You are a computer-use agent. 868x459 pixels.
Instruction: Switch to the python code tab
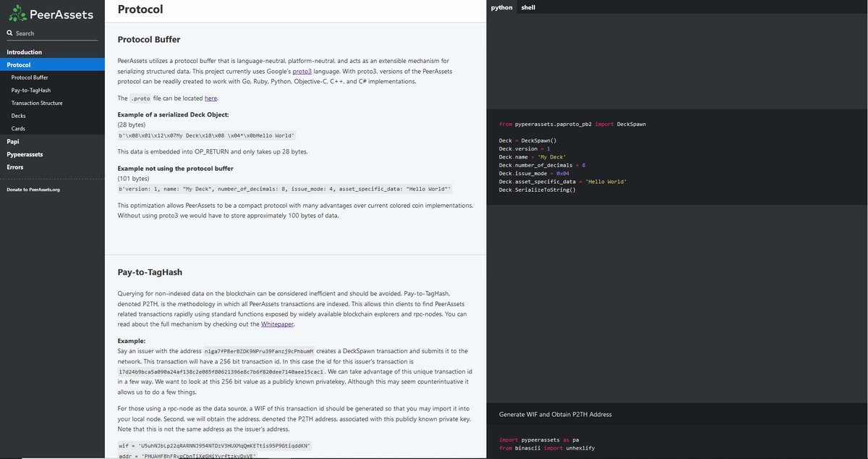pyautogui.click(x=501, y=7)
